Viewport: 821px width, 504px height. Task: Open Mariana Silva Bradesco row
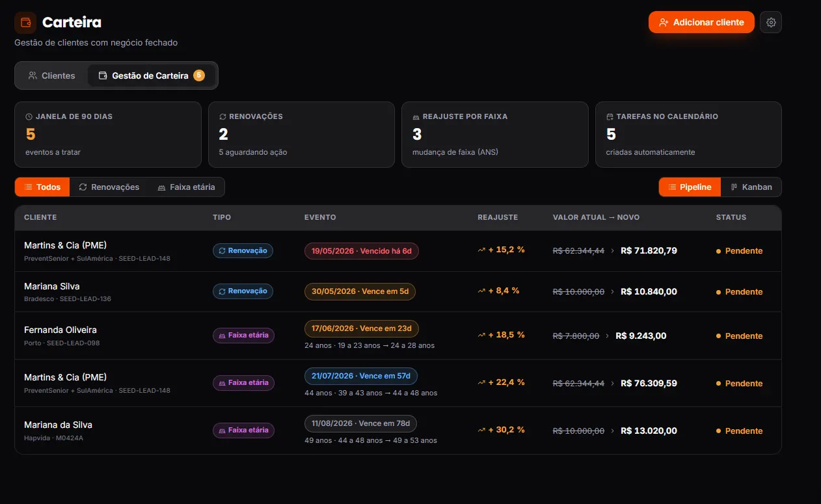398,291
